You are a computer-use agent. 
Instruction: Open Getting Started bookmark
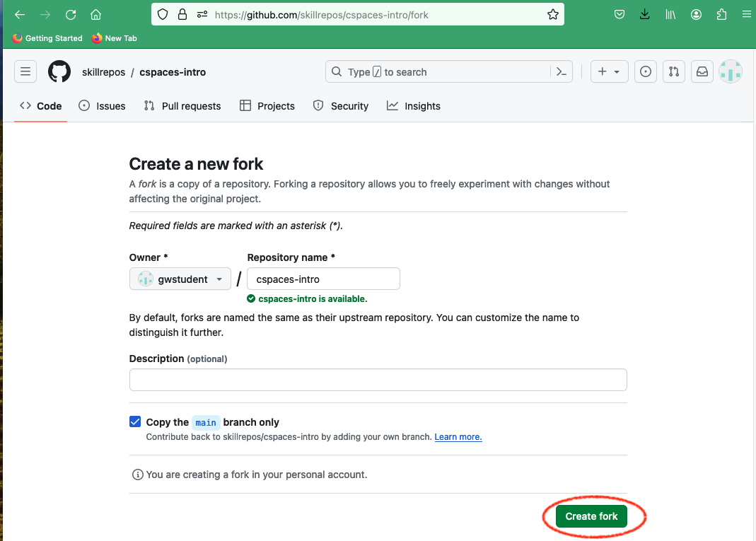click(47, 38)
